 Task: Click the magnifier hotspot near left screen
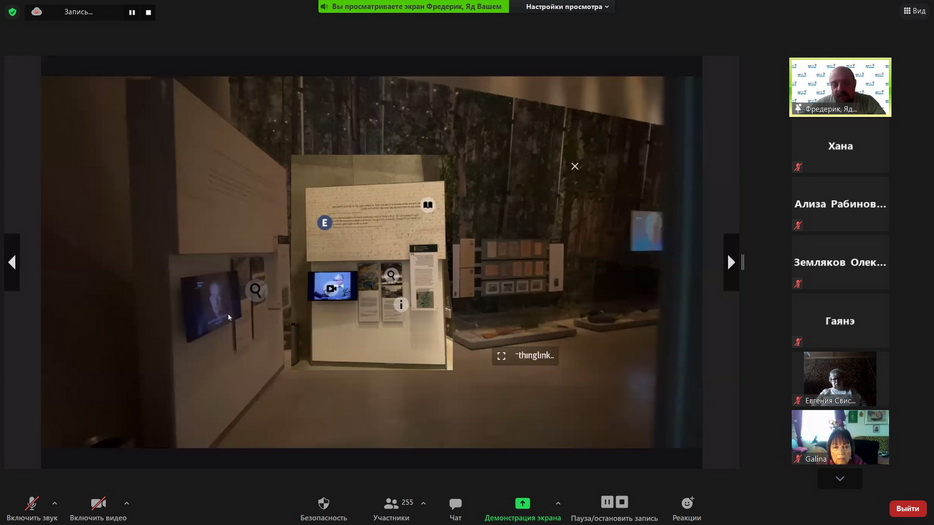point(256,290)
